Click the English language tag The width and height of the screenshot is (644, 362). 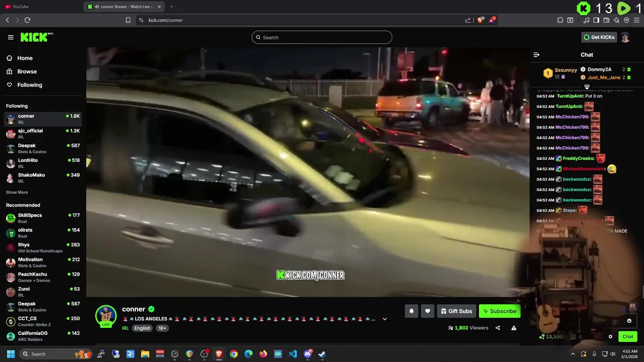142,328
